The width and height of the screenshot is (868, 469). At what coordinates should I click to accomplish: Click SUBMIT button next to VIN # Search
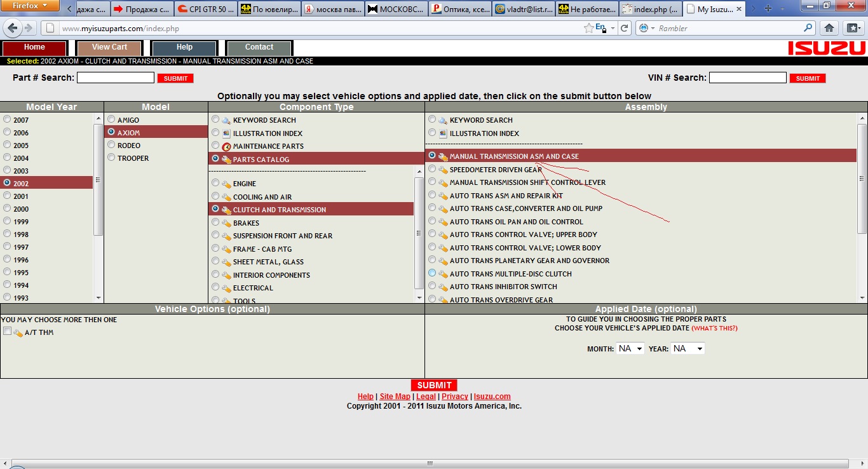(808, 78)
